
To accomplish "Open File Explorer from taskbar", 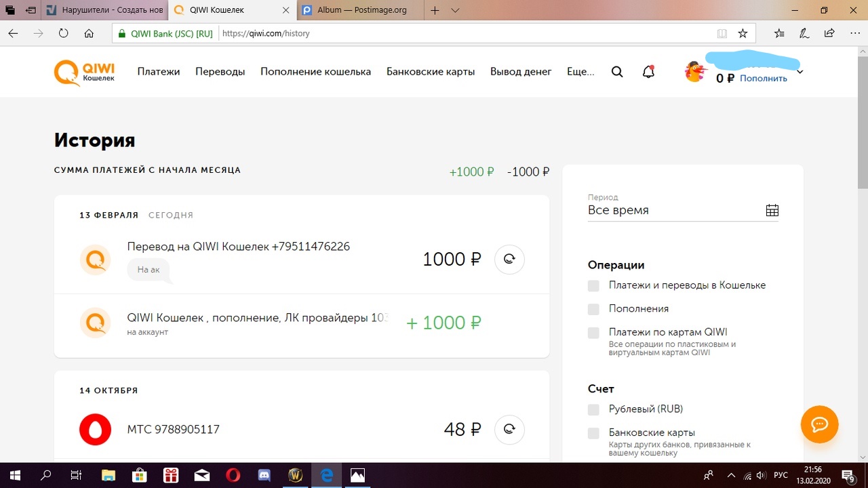I will coord(108,475).
